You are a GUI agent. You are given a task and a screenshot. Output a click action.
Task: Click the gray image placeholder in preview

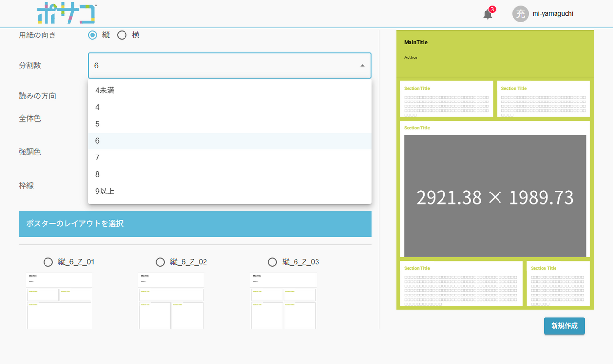[x=495, y=196]
